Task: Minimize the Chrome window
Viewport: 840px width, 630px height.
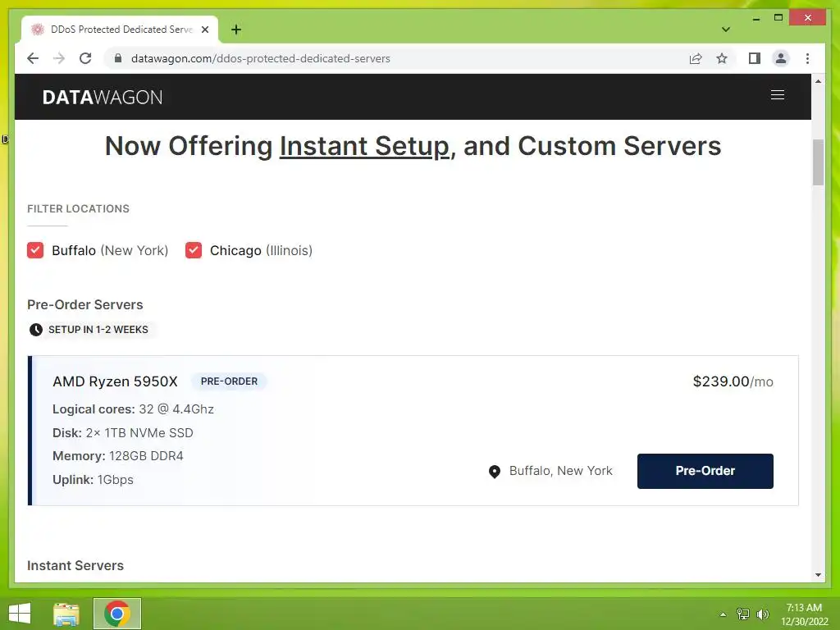Action: click(756, 19)
